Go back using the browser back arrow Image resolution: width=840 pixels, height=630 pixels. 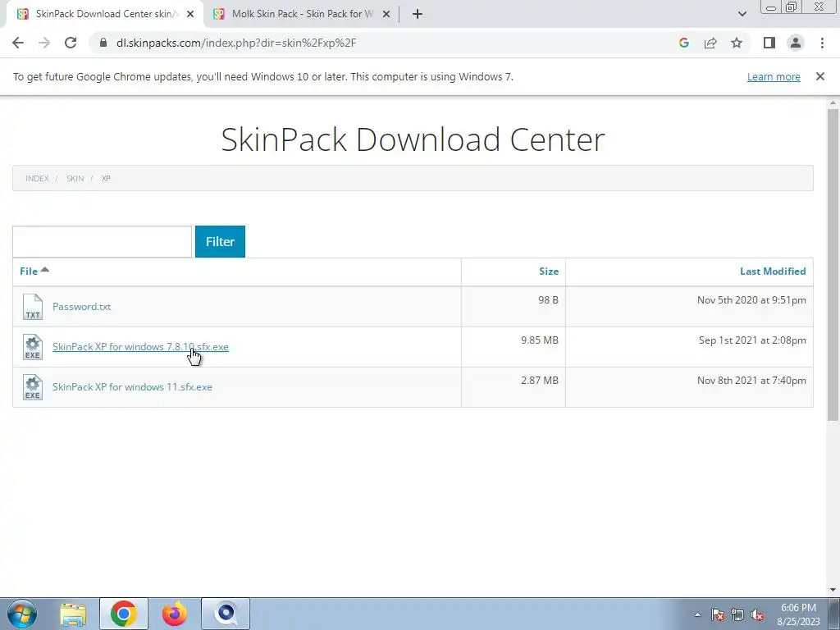click(18, 43)
